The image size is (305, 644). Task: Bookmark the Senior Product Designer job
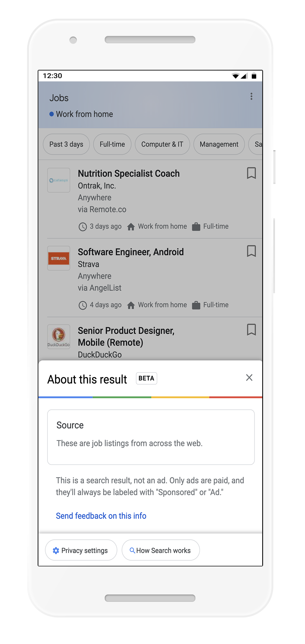pos(251,330)
